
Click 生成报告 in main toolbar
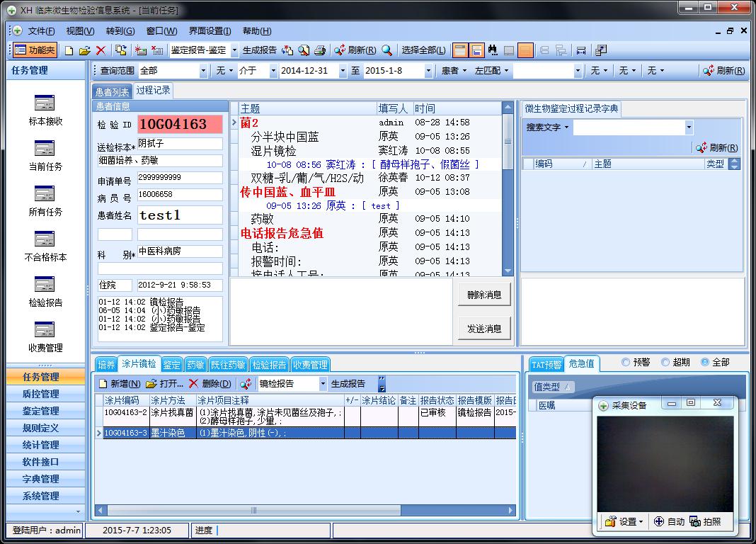[x=259, y=50]
